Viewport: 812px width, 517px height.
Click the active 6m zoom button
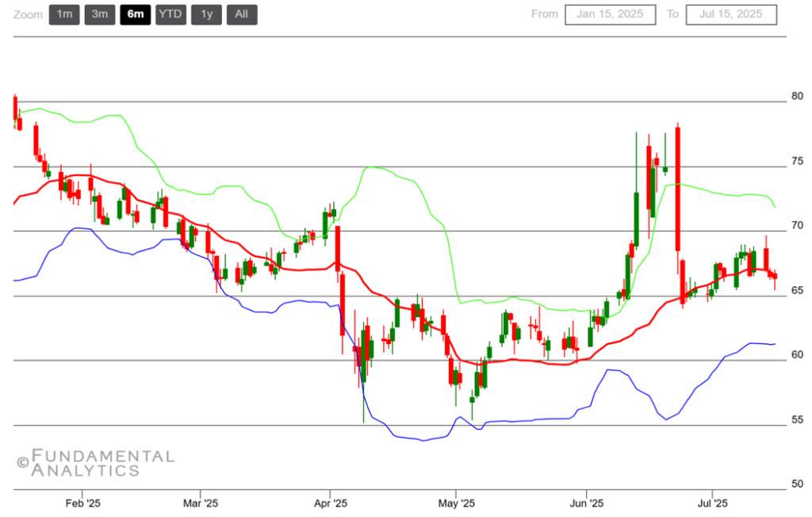tap(135, 14)
